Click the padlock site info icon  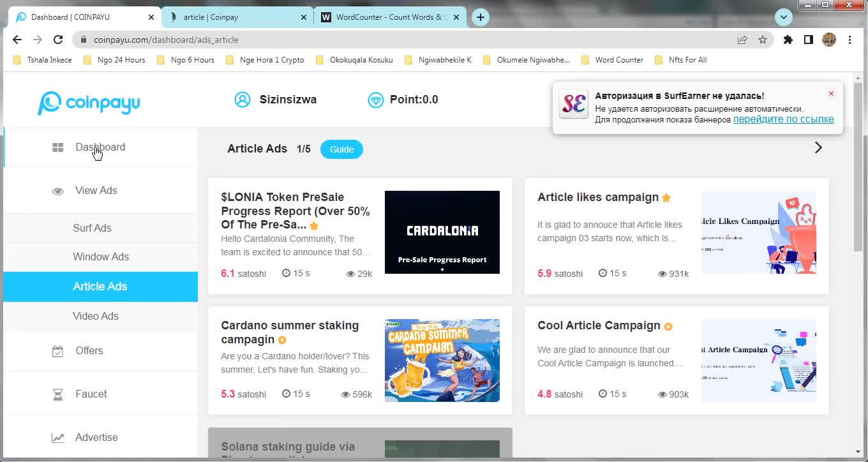click(83, 40)
